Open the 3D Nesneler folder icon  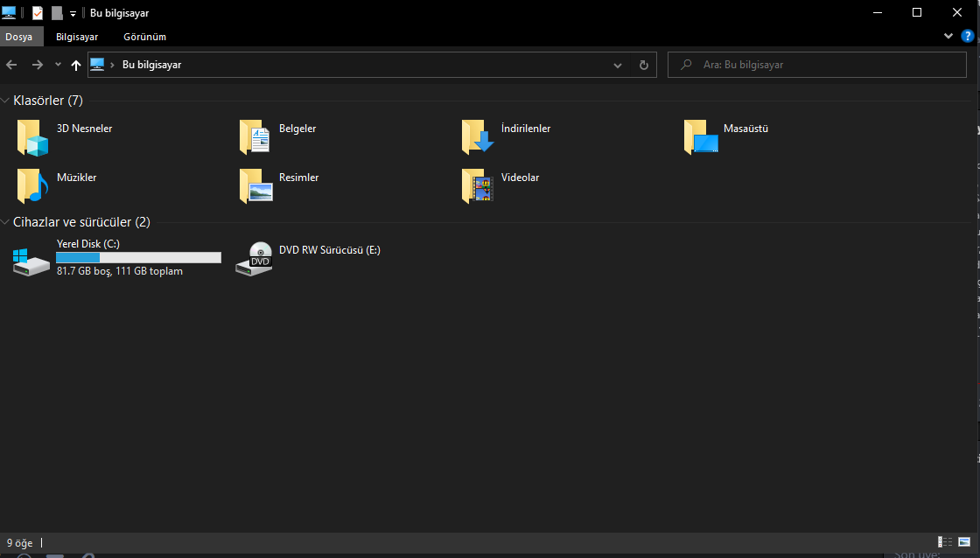(32, 137)
